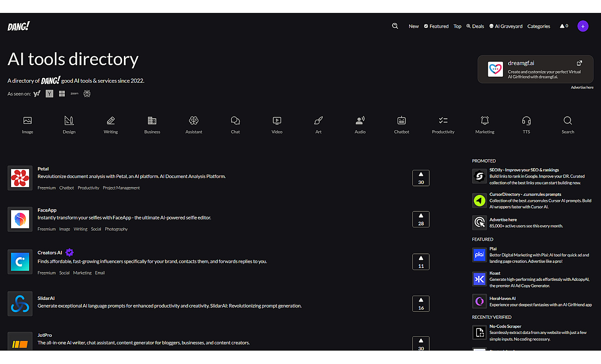This screenshot has width=601, height=364.
Task: Browse the Productivity category checklist icon
Action: tap(443, 121)
